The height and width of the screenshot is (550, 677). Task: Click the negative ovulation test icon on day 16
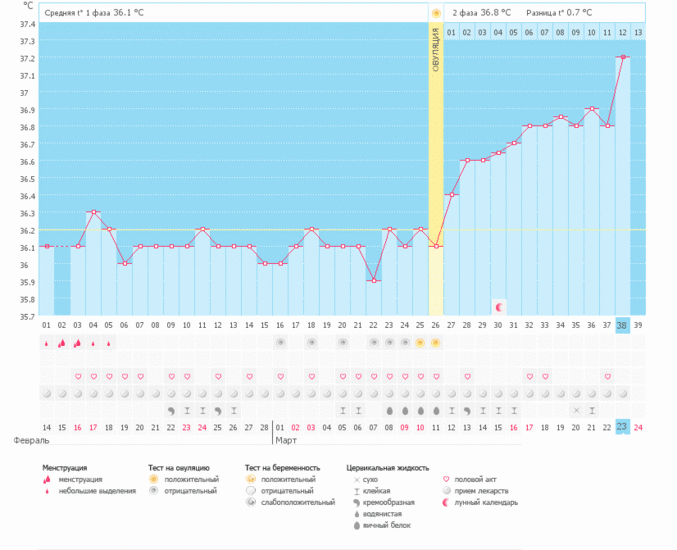tap(280, 343)
